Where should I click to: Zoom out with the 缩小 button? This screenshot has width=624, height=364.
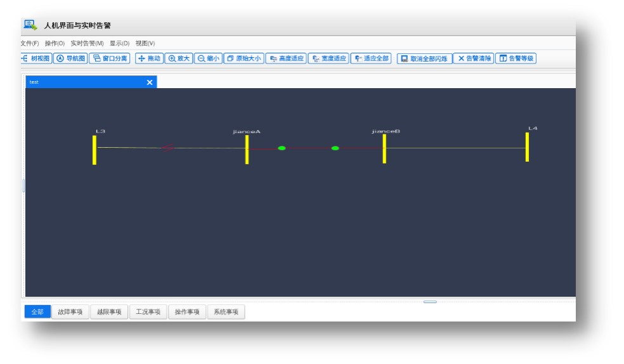[208, 58]
